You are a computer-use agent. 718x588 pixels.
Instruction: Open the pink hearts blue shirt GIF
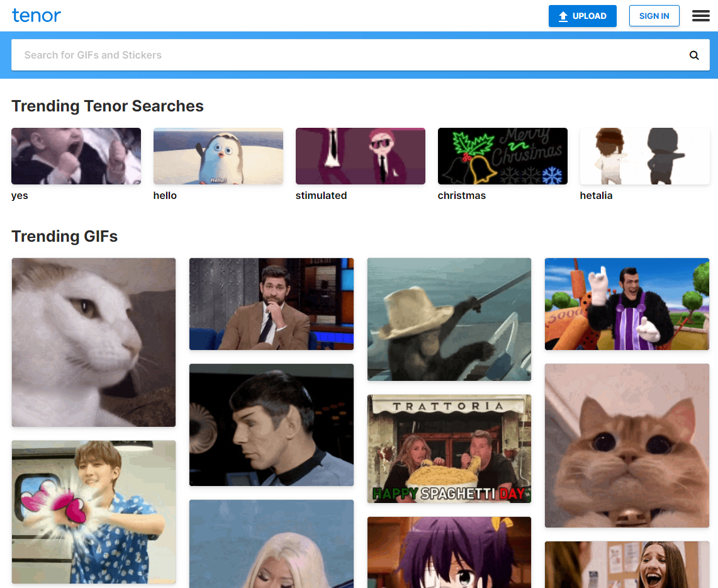point(93,512)
